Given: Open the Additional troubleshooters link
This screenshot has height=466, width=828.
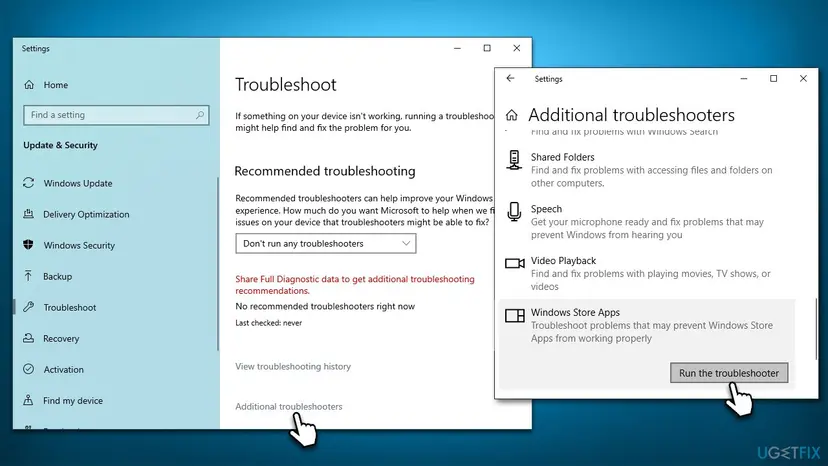Looking at the screenshot, I should [289, 406].
